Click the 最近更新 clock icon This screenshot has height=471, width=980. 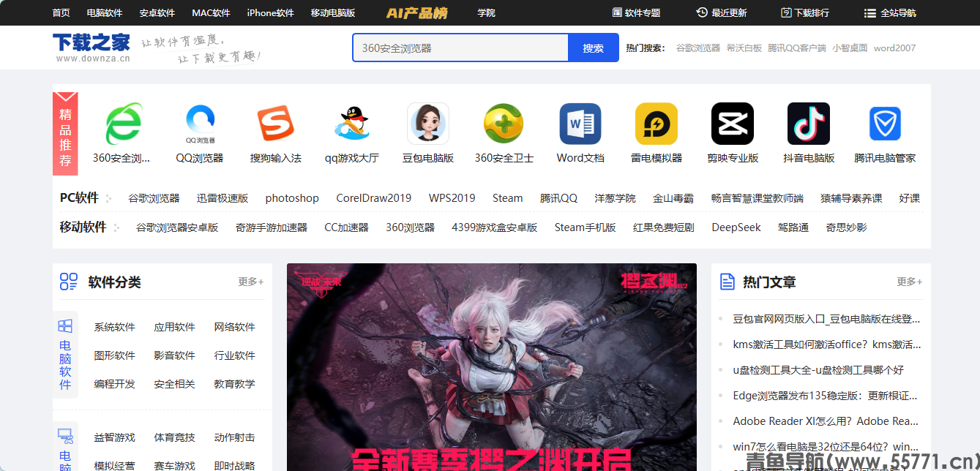click(x=702, y=12)
